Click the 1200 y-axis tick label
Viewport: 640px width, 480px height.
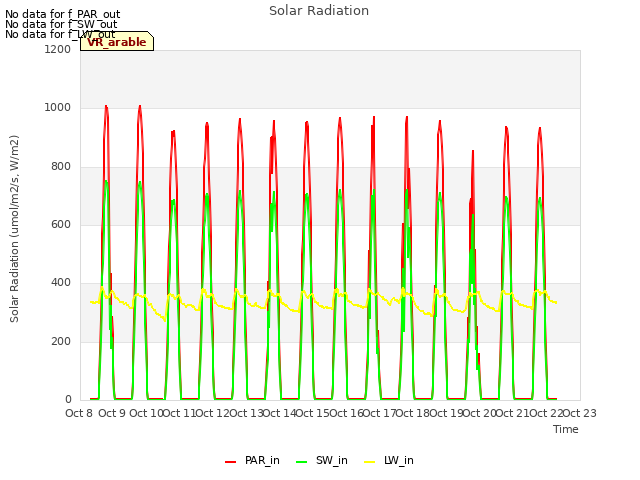(58, 49)
